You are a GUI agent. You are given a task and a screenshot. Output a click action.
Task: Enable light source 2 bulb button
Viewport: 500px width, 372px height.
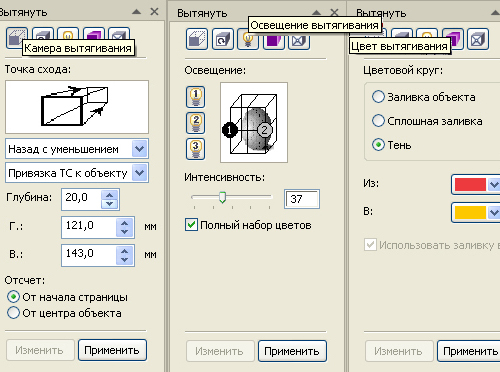click(x=196, y=123)
